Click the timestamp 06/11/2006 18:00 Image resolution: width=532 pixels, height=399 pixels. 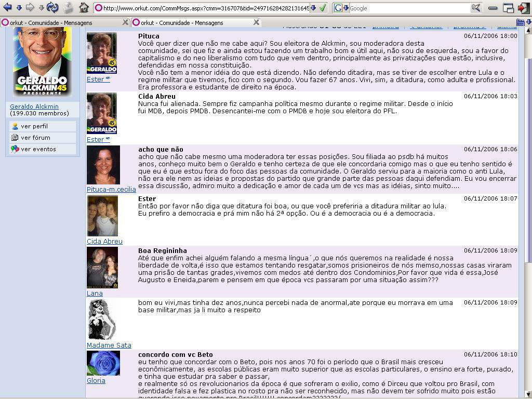pos(490,36)
